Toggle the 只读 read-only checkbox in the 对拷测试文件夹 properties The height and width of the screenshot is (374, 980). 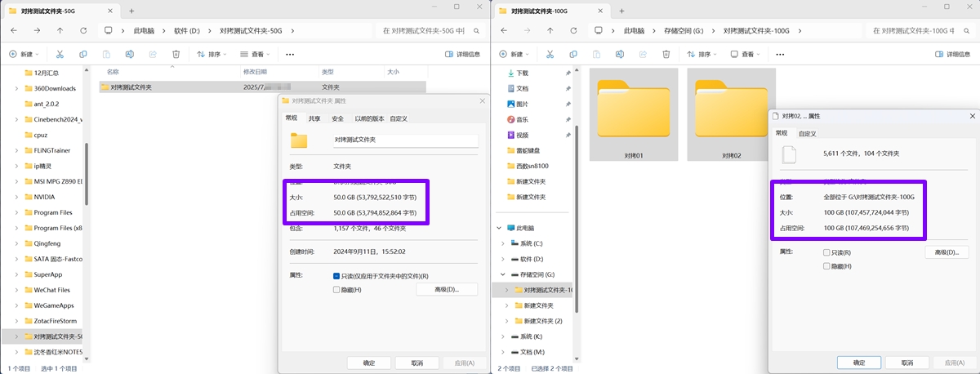336,276
